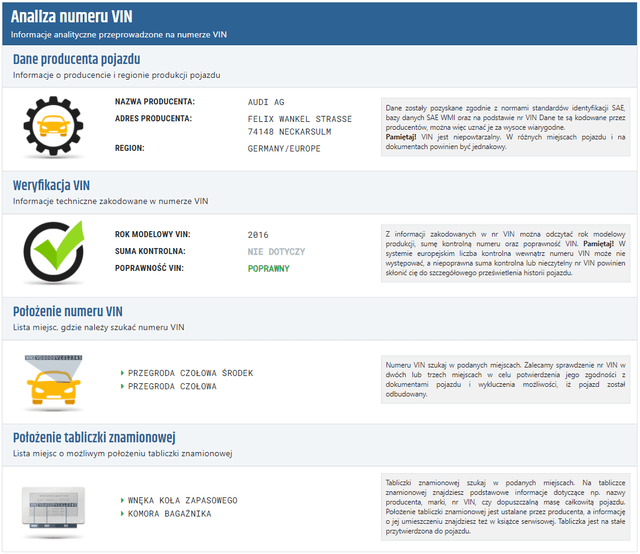Image resolution: width=640 pixels, height=554 pixels.
Task: Select the address line '74148 NECKARSULM'
Action: point(289,132)
